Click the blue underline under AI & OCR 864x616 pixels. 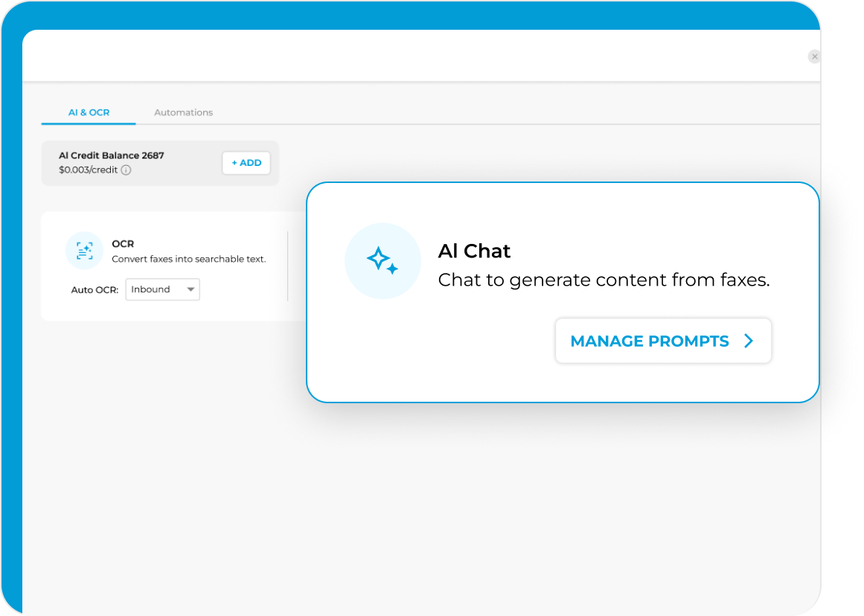89,123
